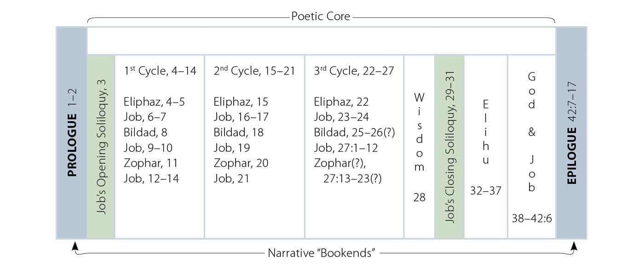Click the God & Job 38–42:6 column
The width and height of the screenshot is (644, 270).
pos(532,147)
